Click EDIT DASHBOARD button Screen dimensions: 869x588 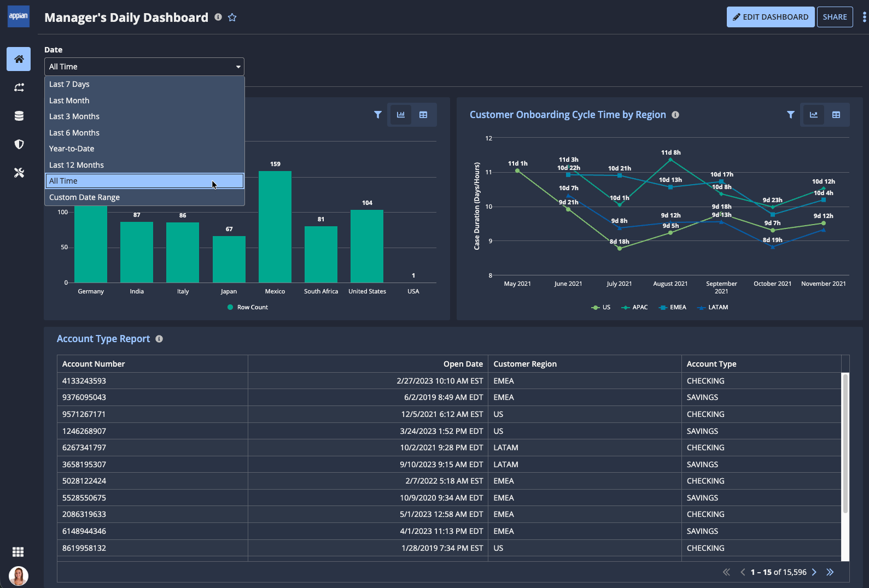(771, 17)
